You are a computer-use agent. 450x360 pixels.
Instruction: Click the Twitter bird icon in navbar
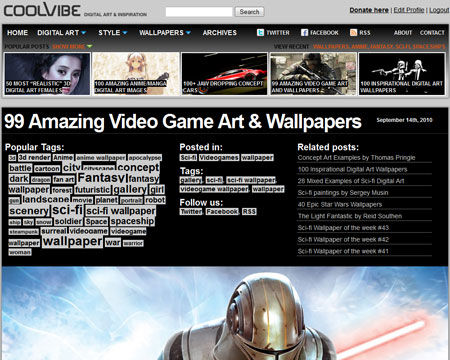(260, 32)
